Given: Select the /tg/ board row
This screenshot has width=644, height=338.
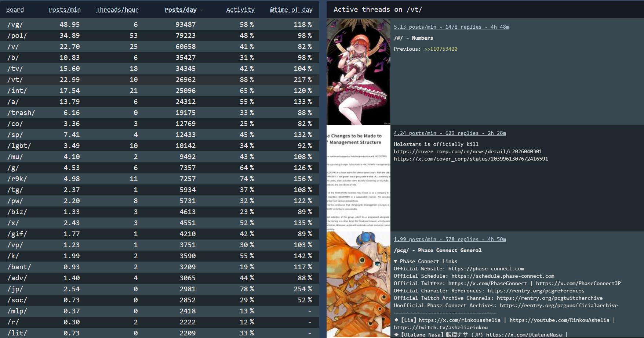Looking at the screenshot, I should tap(160, 190).
